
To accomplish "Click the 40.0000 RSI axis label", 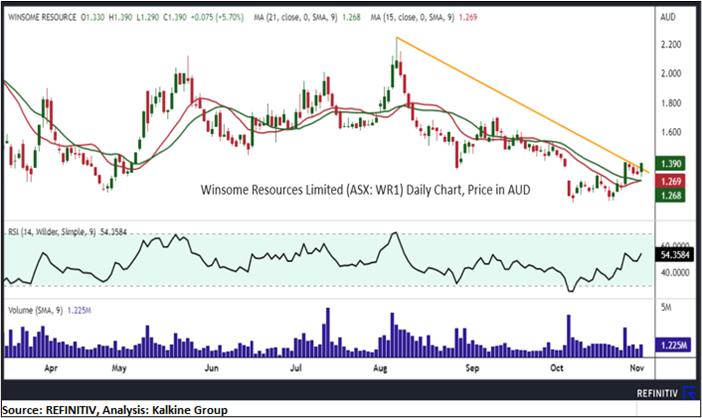I will point(675,273).
